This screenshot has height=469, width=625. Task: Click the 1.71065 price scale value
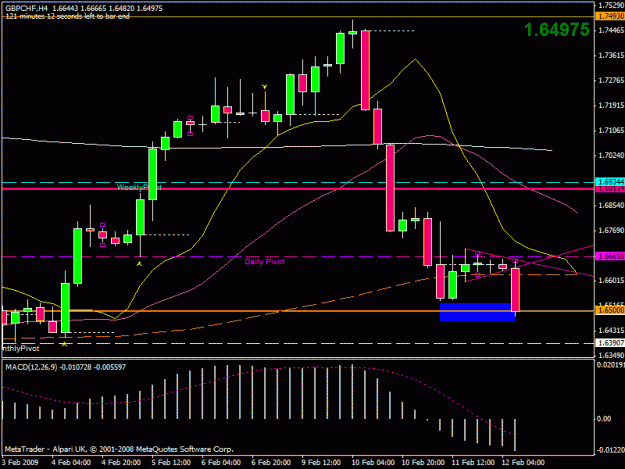(611, 130)
